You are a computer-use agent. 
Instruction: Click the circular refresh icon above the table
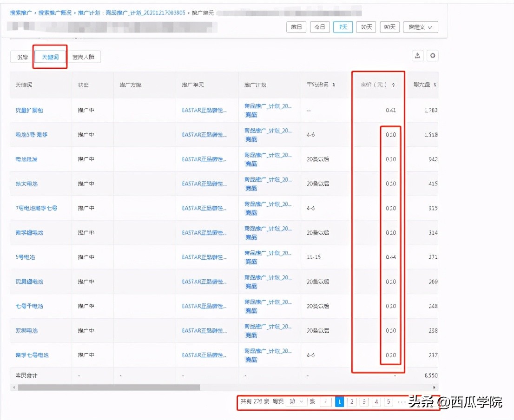click(433, 56)
